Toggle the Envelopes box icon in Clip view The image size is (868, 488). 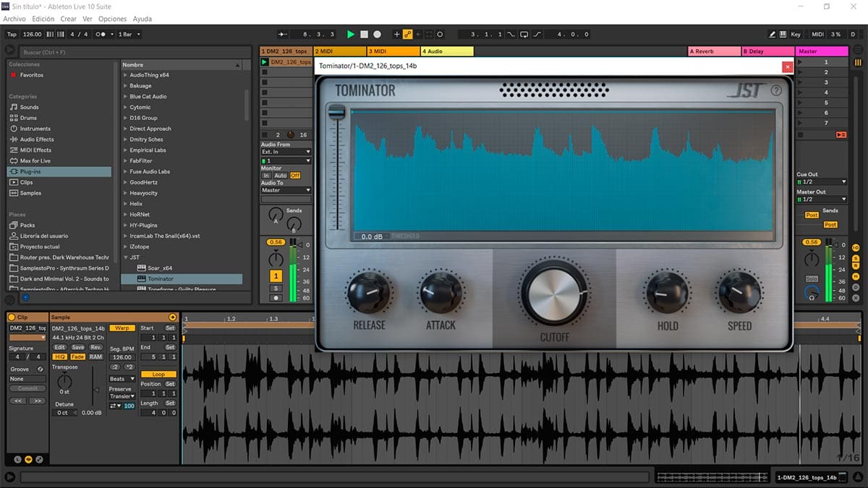39,459
